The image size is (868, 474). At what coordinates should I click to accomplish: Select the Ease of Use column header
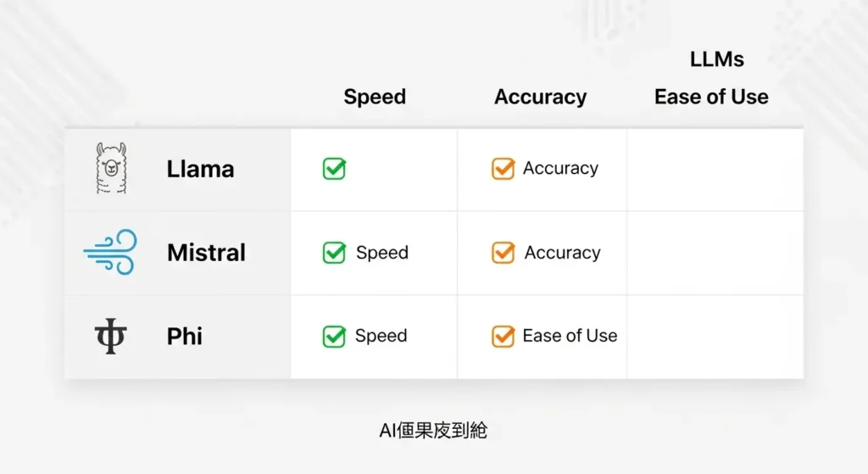pyautogui.click(x=711, y=97)
